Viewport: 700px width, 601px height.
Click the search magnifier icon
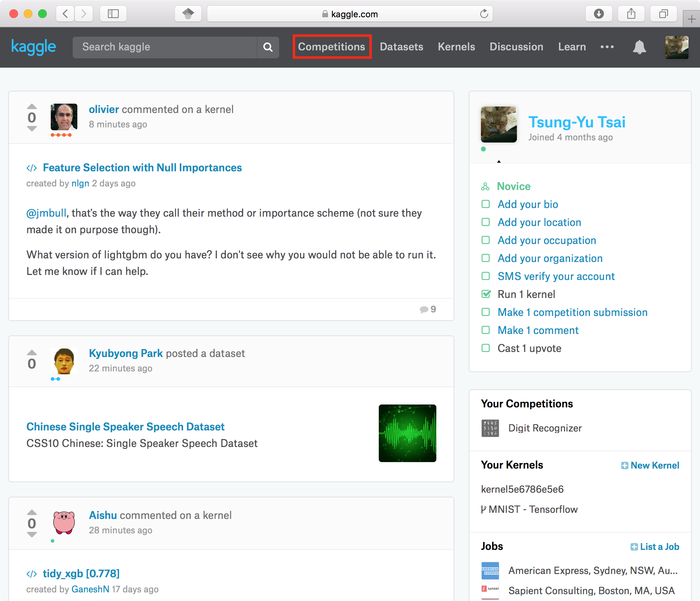(x=268, y=47)
